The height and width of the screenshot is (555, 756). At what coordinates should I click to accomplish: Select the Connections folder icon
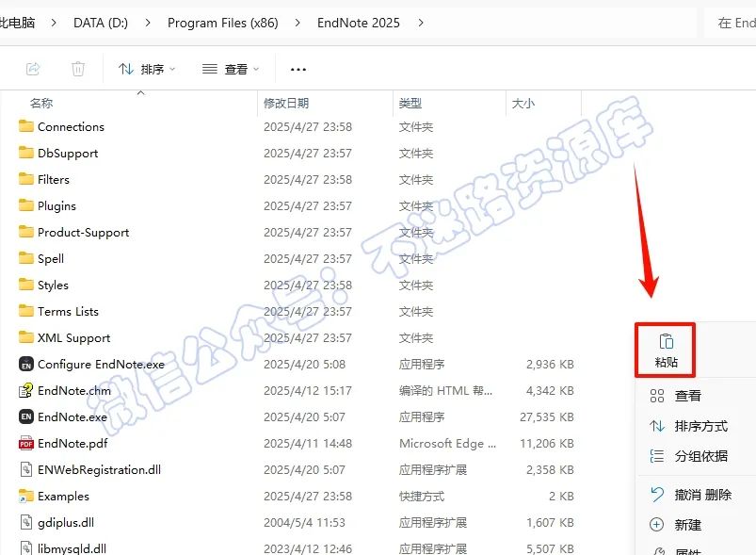[x=26, y=126]
